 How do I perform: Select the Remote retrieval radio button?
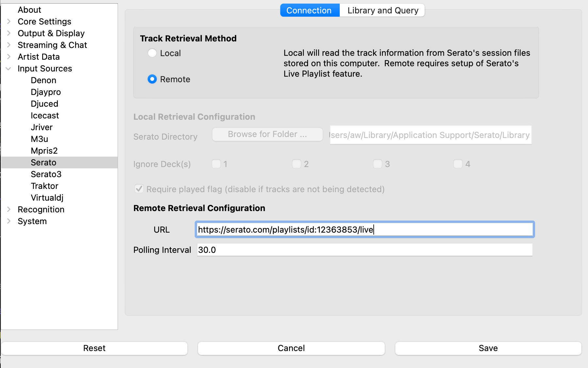152,79
